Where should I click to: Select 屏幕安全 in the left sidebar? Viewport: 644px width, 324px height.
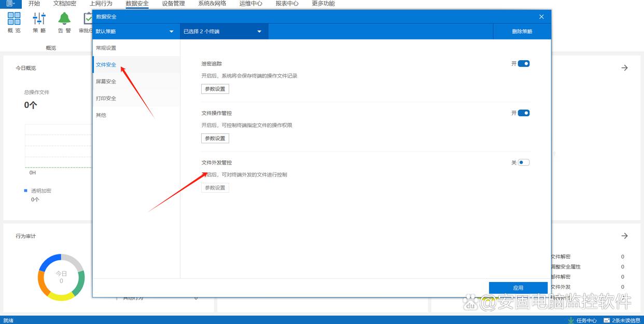click(106, 82)
